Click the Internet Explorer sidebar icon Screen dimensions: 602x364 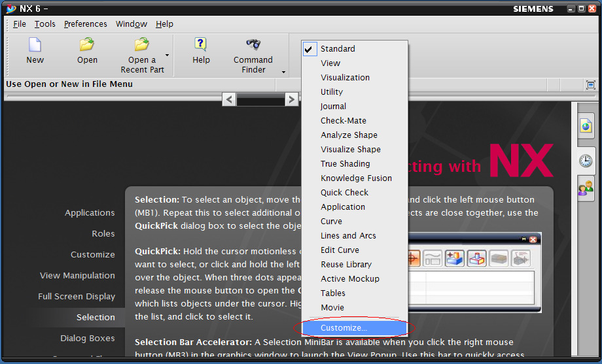pos(586,126)
